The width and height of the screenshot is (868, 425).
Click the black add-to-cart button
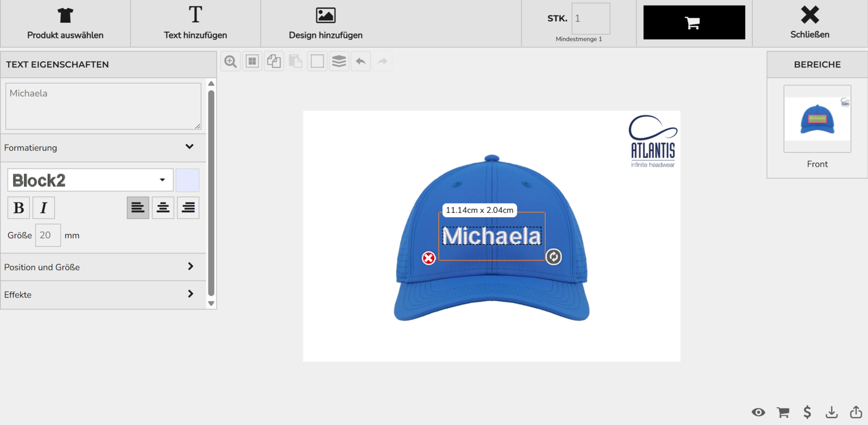click(x=694, y=23)
